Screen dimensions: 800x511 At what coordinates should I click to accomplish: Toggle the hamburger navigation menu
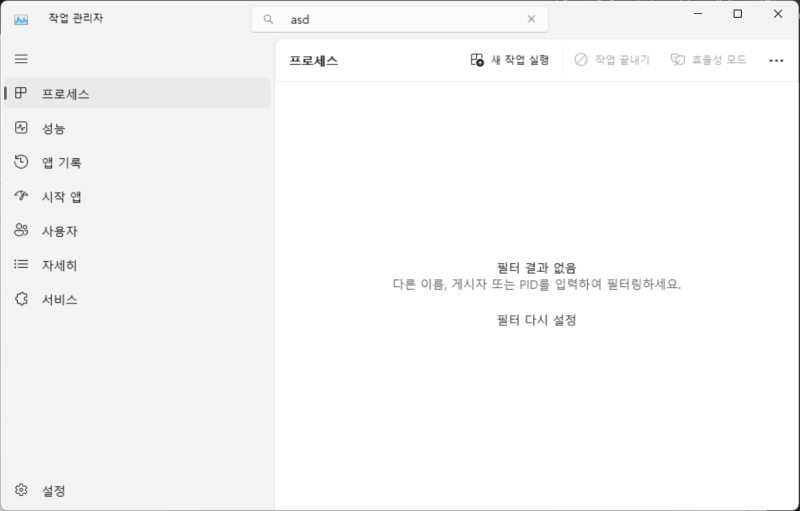pos(21,59)
